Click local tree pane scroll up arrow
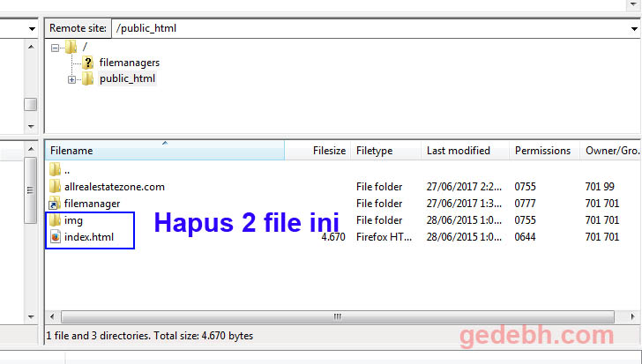The height and width of the screenshot is (364, 642). click(x=31, y=47)
